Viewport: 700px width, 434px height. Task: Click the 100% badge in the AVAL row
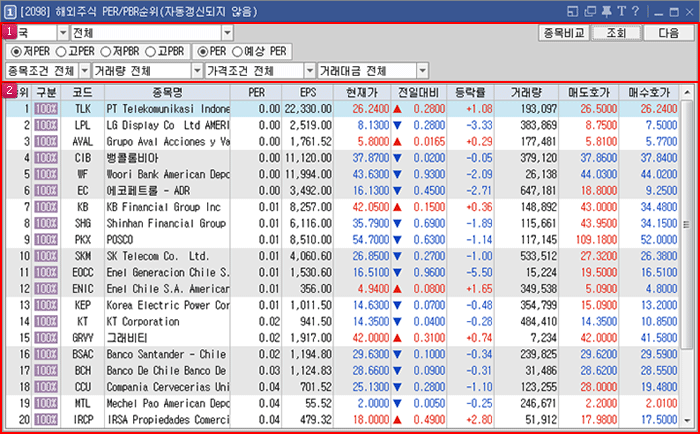(x=46, y=142)
